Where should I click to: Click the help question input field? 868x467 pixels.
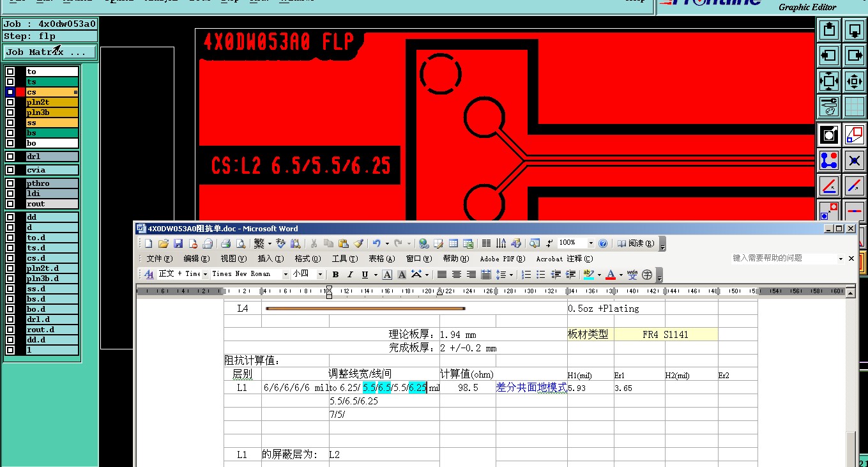pos(783,258)
